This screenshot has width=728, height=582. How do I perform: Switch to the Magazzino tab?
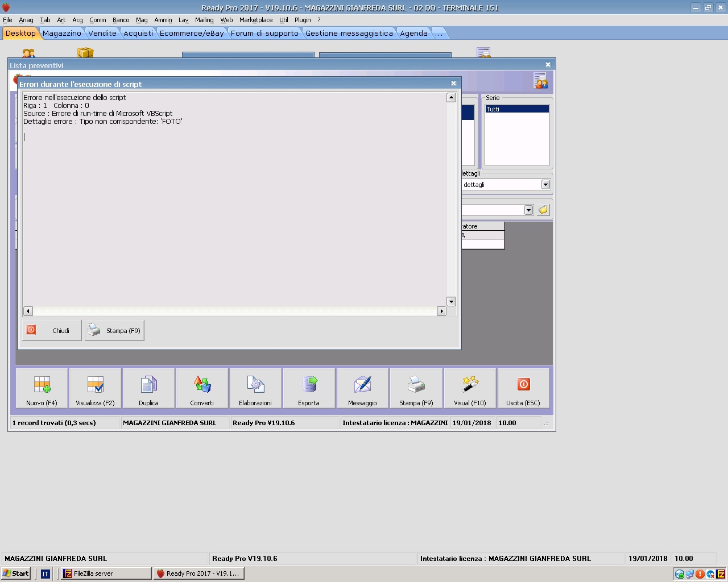click(62, 33)
